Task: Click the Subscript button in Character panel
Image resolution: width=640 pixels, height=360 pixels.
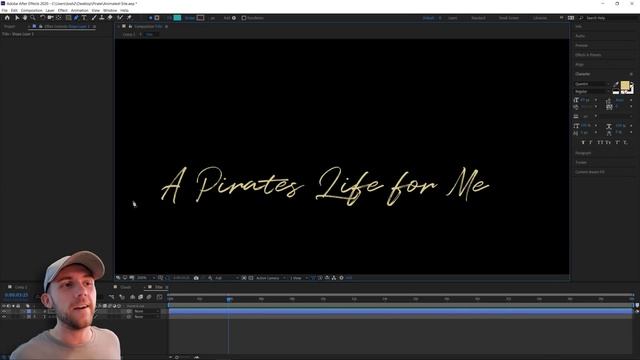Action: click(x=625, y=142)
